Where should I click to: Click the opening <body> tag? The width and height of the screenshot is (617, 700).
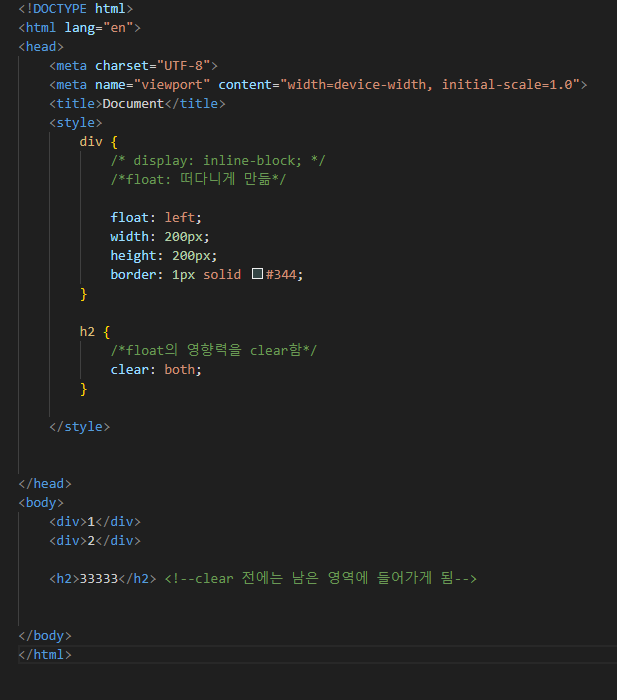tap(41, 503)
